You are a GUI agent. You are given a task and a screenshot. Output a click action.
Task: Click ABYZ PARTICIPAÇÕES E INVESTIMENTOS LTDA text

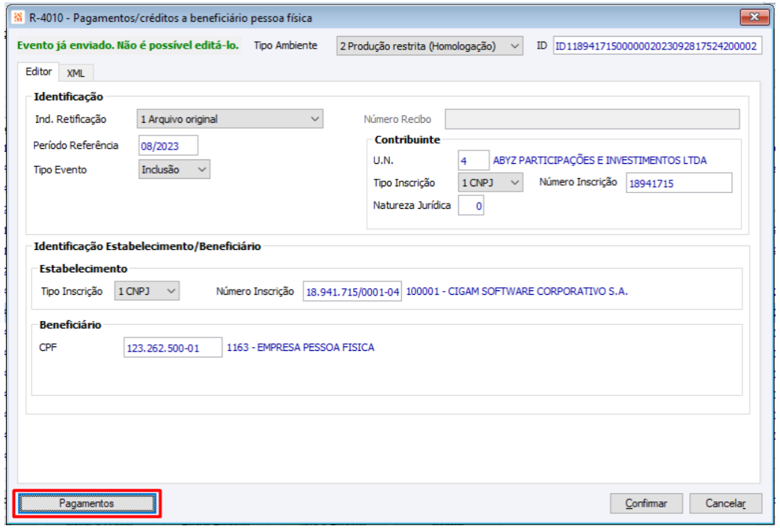coord(600,160)
